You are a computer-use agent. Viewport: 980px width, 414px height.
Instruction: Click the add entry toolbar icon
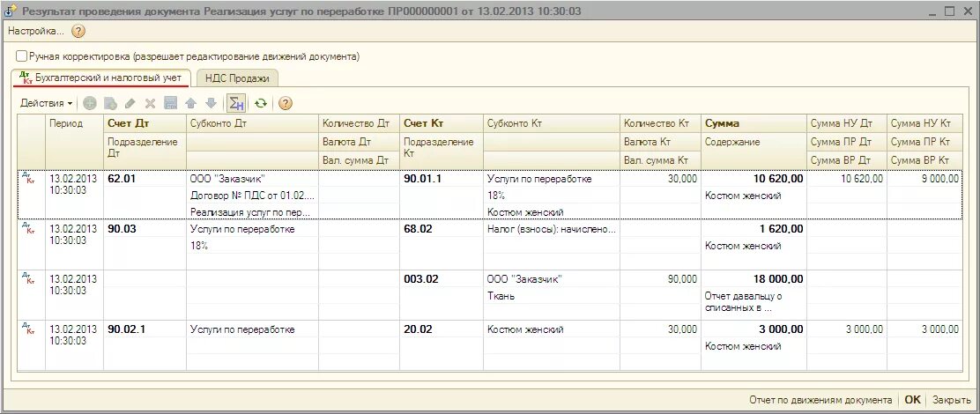(x=90, y=103)
